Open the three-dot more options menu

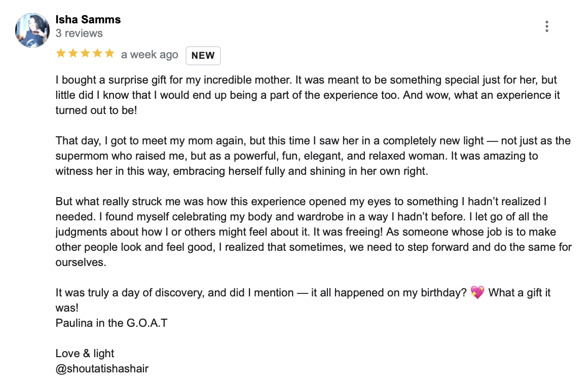(546, 26)
